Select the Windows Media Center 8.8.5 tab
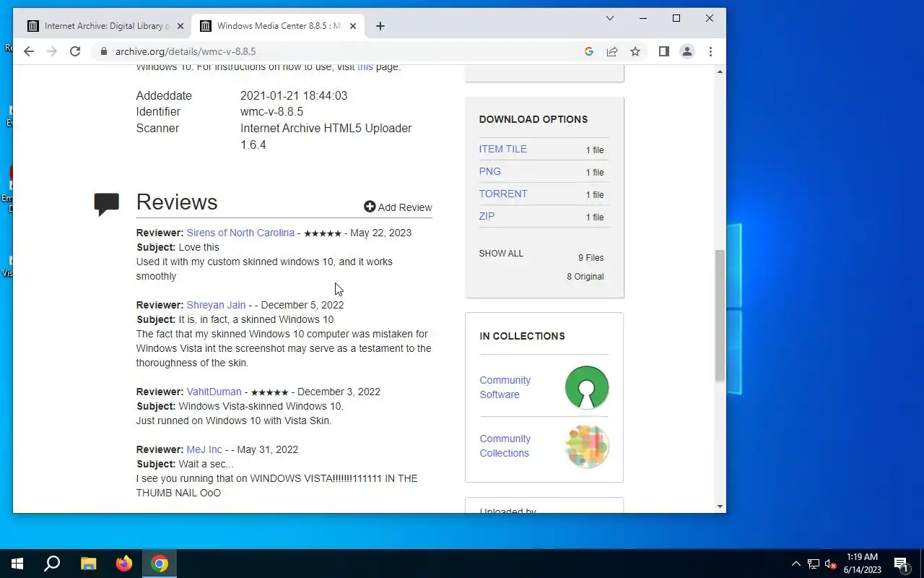924x578 pixels. (278, 26)
